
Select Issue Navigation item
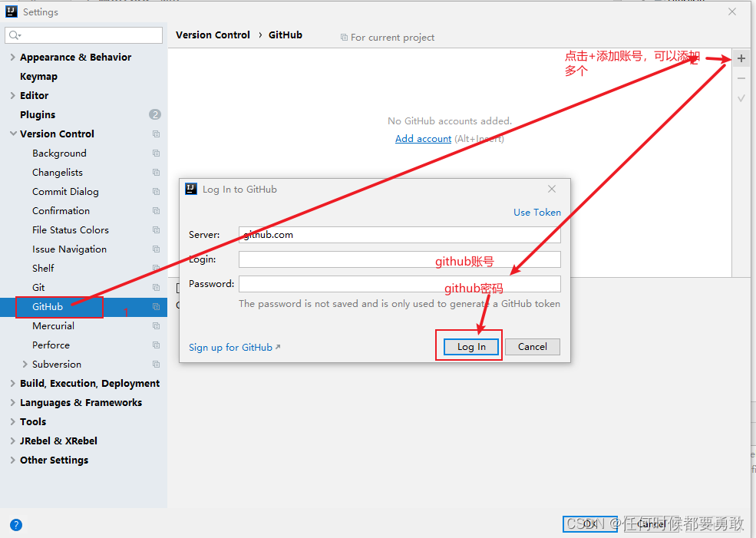tap(69, 249)
